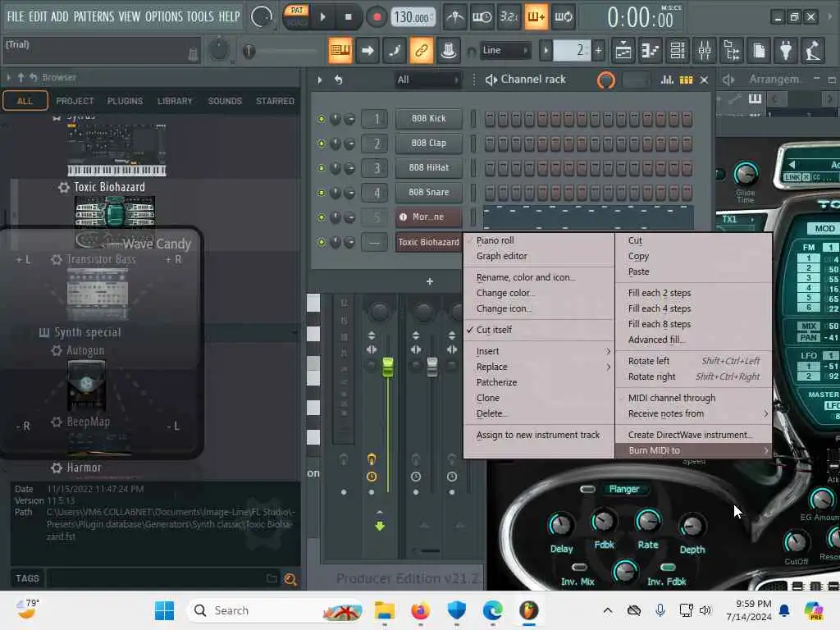Expand the Synth special browser folder
This screenshot has height=630, width=840.
[x=87, y=333]
